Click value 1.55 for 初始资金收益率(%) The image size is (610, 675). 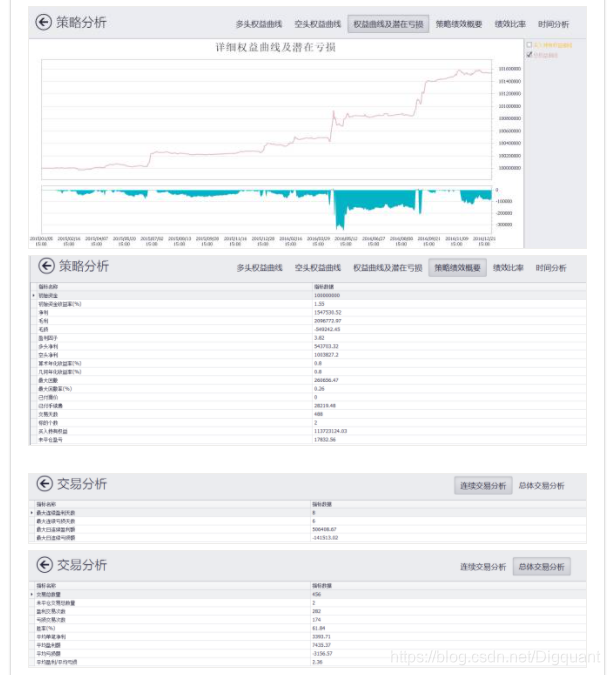[319, 304]
